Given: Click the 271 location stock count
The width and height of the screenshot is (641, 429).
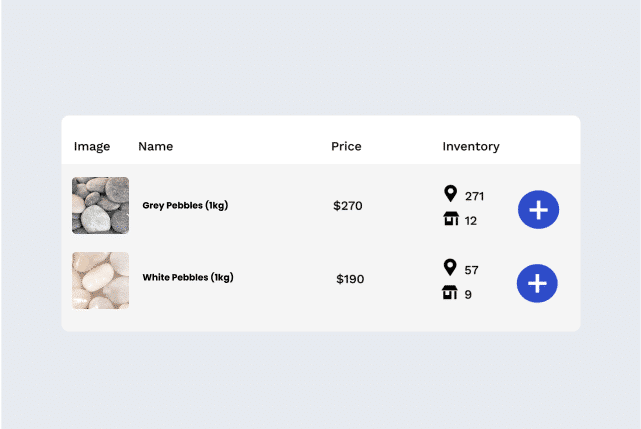Looking at the screenshot, I should (474, 196).
